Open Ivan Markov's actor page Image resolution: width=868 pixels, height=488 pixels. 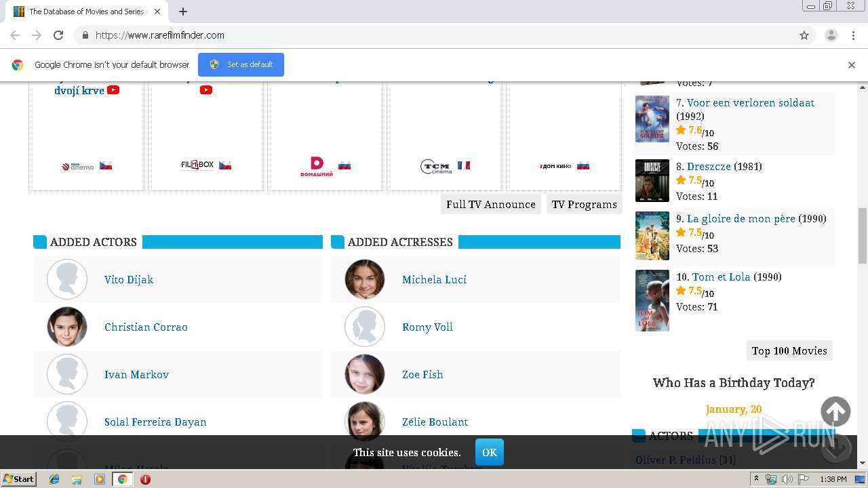pos(136,374)
